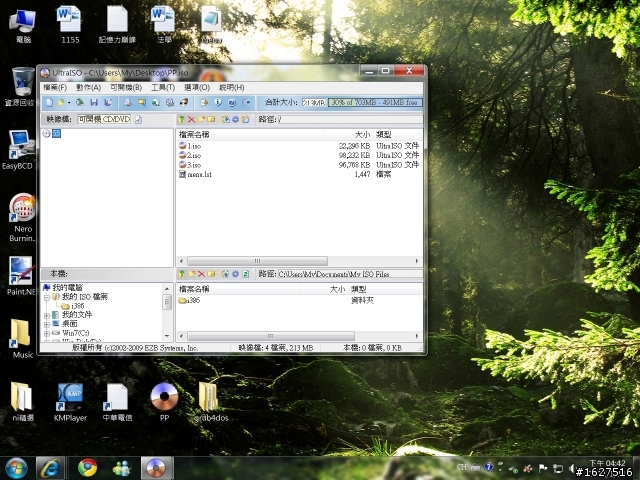
Task: Click the blue Help question toolbar icon
Action: [232, 102]
